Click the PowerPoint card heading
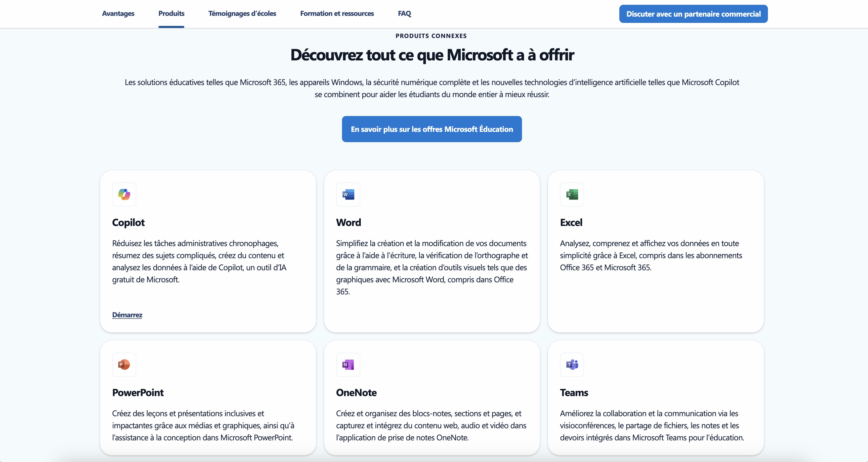868x462 pixels. coord(138,393)
